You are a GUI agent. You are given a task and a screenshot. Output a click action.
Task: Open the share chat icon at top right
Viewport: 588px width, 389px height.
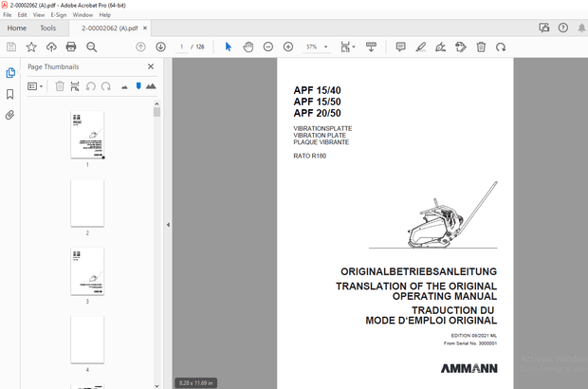point(544,28)
